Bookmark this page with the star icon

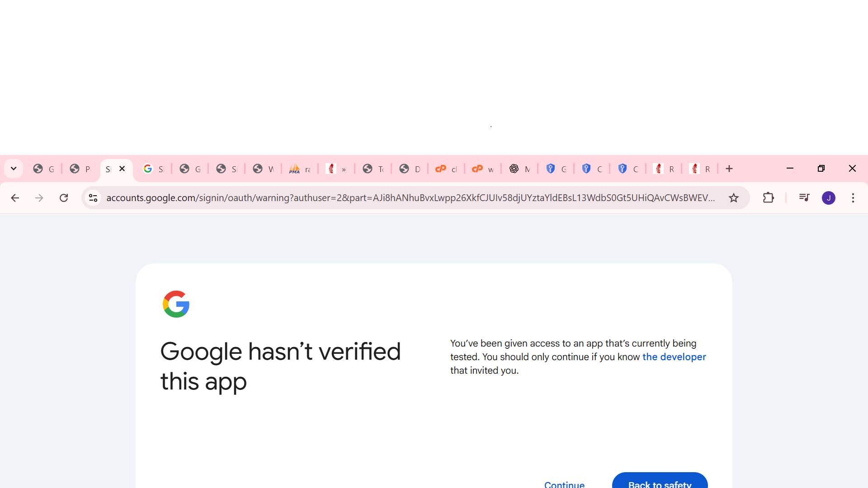point(734,198)
